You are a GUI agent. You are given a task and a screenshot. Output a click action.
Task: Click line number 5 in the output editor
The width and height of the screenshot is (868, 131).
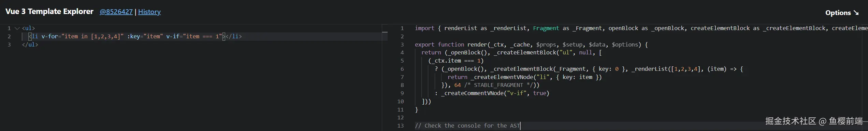click(402, 61)
